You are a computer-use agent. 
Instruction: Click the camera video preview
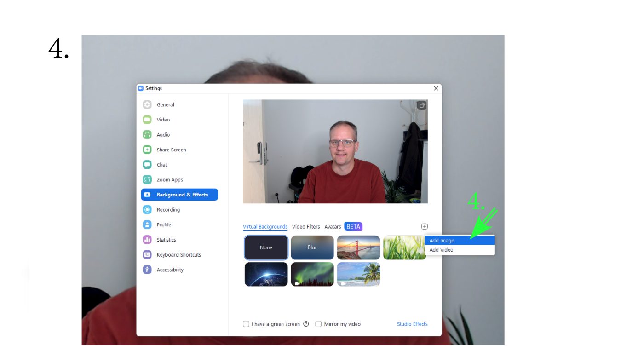[335, 151]
